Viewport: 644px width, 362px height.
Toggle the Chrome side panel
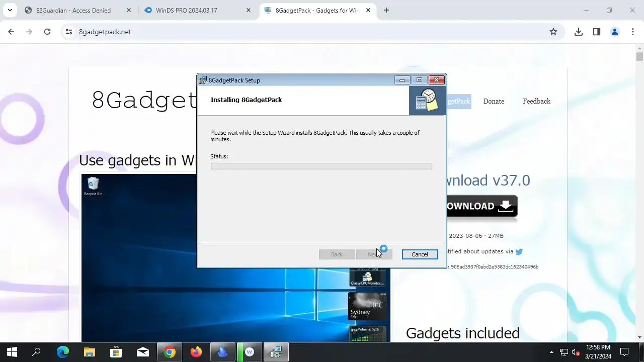597,32
